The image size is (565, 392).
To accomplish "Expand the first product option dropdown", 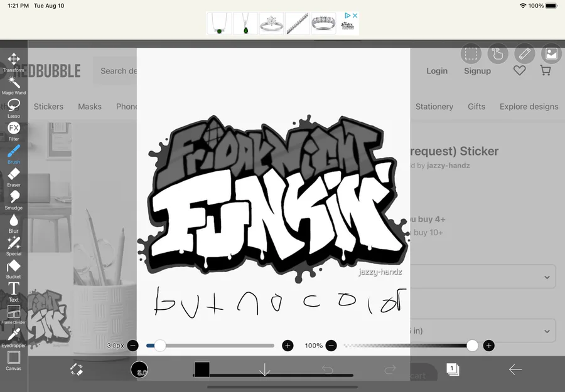I will tap(483, 277).
